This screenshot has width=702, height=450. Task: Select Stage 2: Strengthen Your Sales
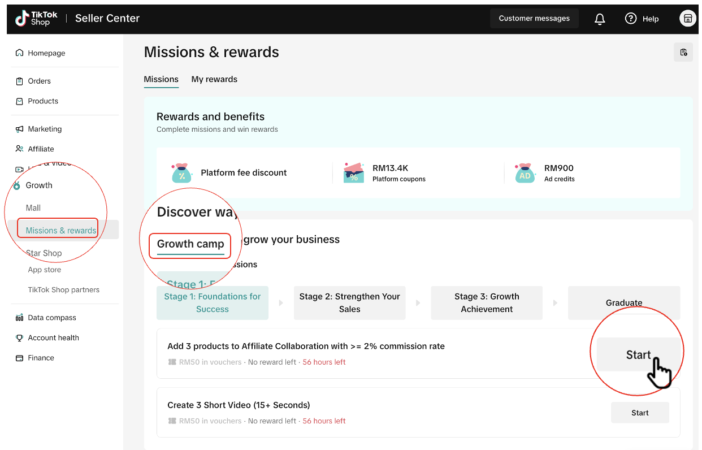tap(349, 302)
